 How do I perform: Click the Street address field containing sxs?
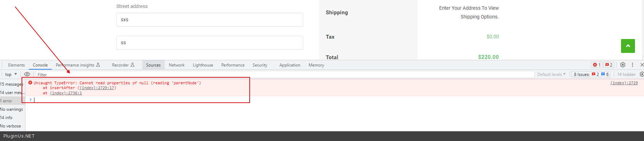click(x=210, y=20)
